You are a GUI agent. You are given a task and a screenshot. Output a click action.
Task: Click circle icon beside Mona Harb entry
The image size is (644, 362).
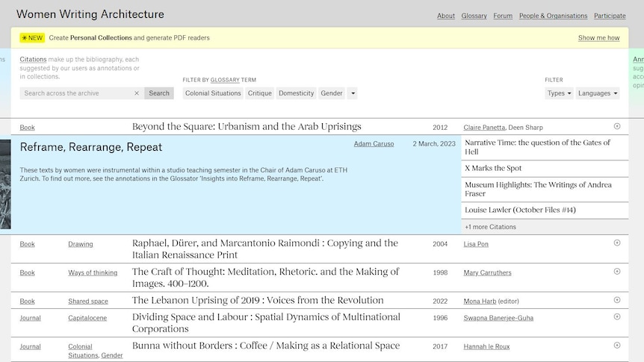[x=617, y=300]
